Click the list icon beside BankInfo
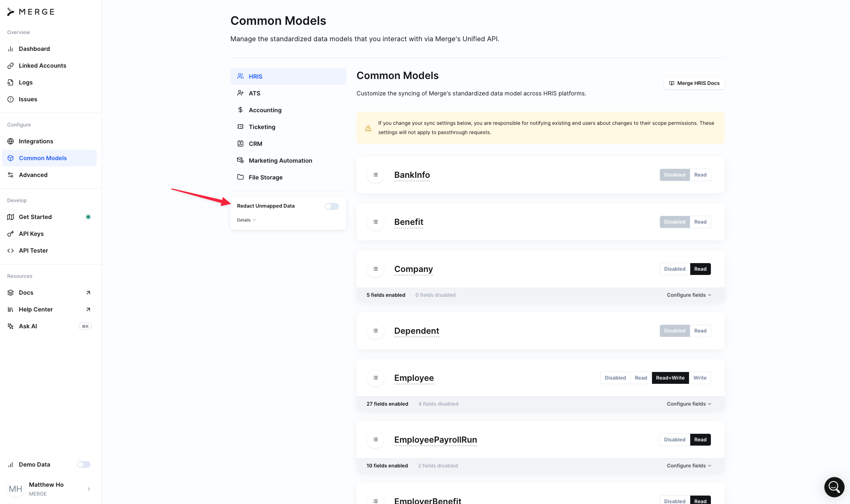Screen dimensions: 850x504 tap(375, 175)
